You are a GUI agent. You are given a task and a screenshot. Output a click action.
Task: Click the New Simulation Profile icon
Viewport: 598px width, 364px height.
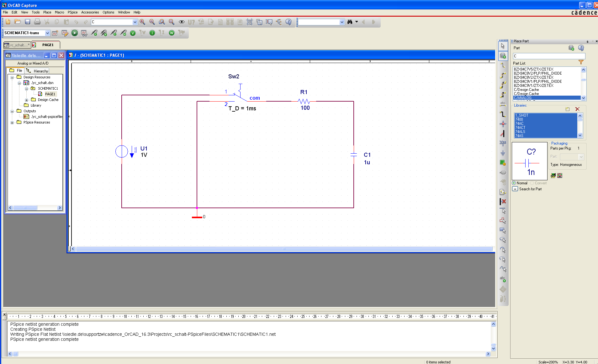click(x=55, y=33)
